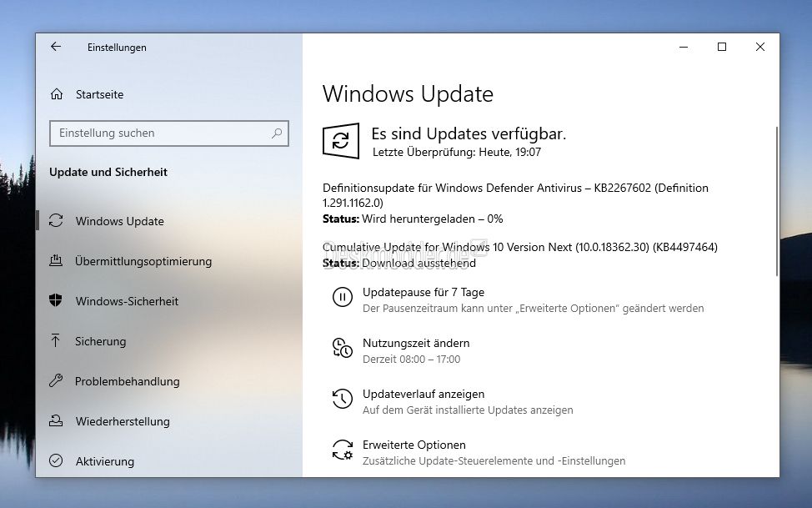Viewport: 812px width, 508px height.
Task: Click the magnifier icon in the search box
Action: point(277,133)
